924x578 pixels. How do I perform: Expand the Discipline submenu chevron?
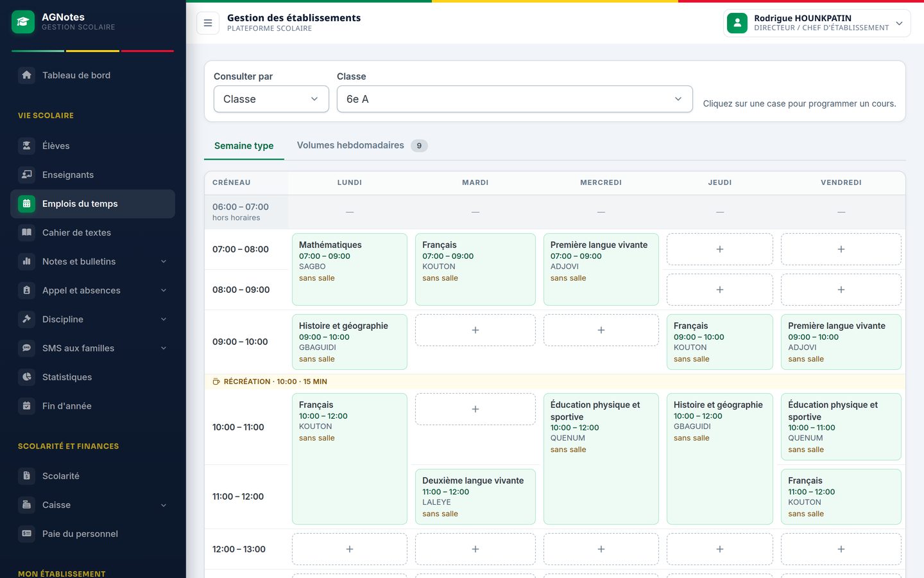point(164,319)
